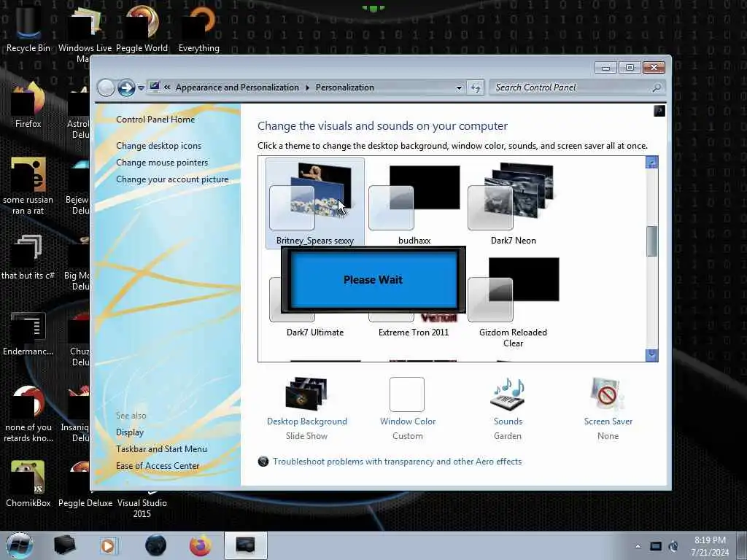
Task: Click the Change mouse pointers link
Action: click(162, 163)
